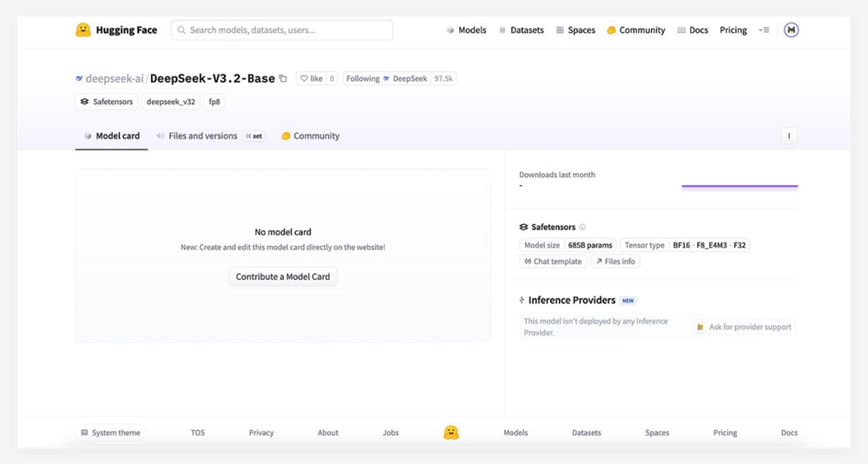Open the three-dot model options menu
The height and width of the screenshot is (464, 868).
789,136
